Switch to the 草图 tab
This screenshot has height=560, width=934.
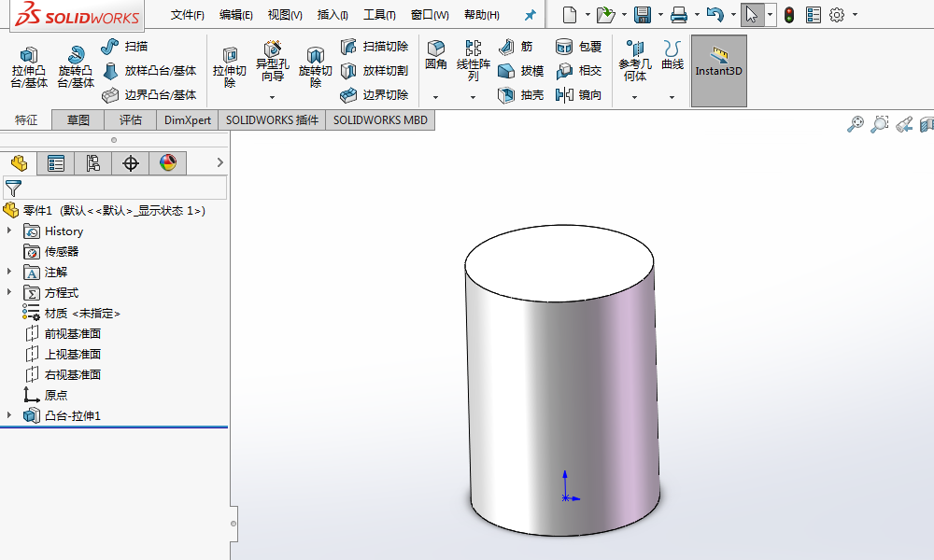click(x=78, y=119)
